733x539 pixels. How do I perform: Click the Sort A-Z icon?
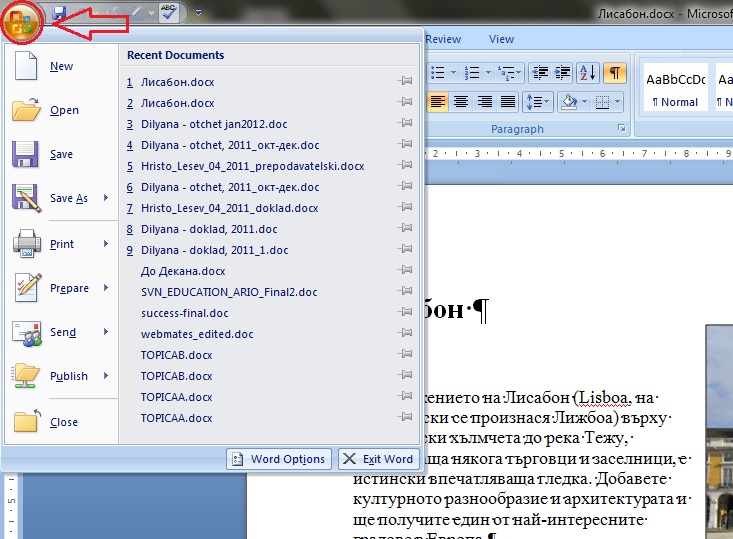coord(588,72)
